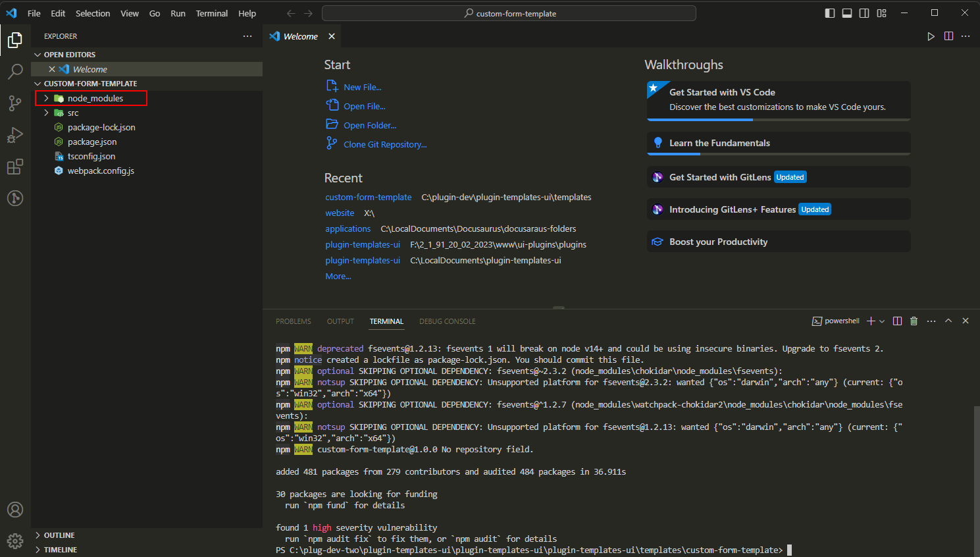Maximize the panel with up chevron
Screen dimensions: 980x557
click(x=948, y=321)
